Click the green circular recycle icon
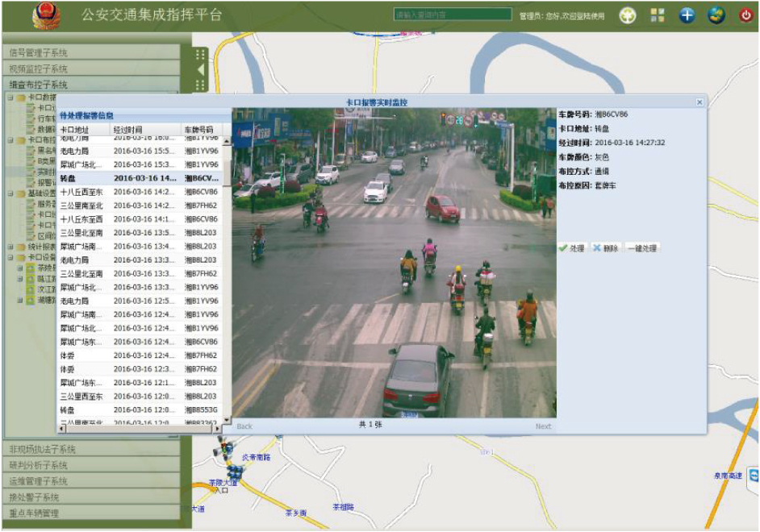 pyautogui.click(x=628, y=15)
